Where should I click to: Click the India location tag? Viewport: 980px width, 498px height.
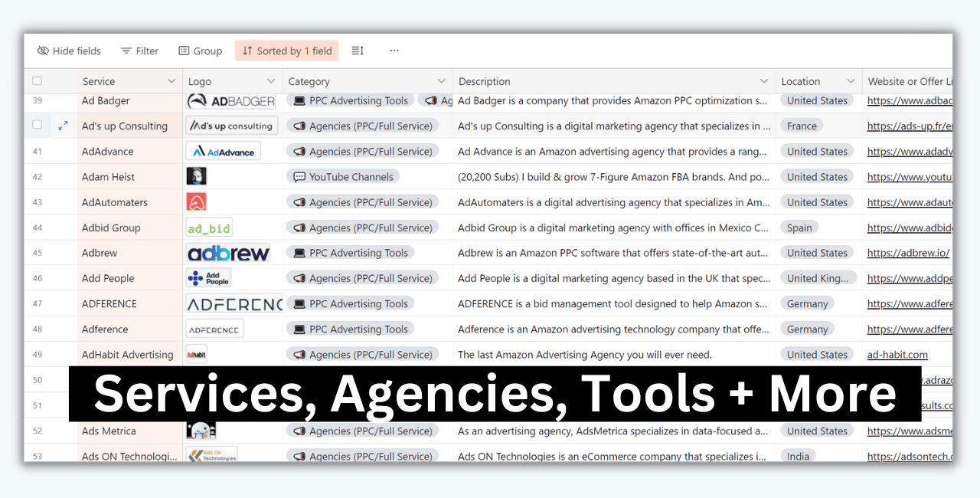pyautogui.click(x=798, y=456)
